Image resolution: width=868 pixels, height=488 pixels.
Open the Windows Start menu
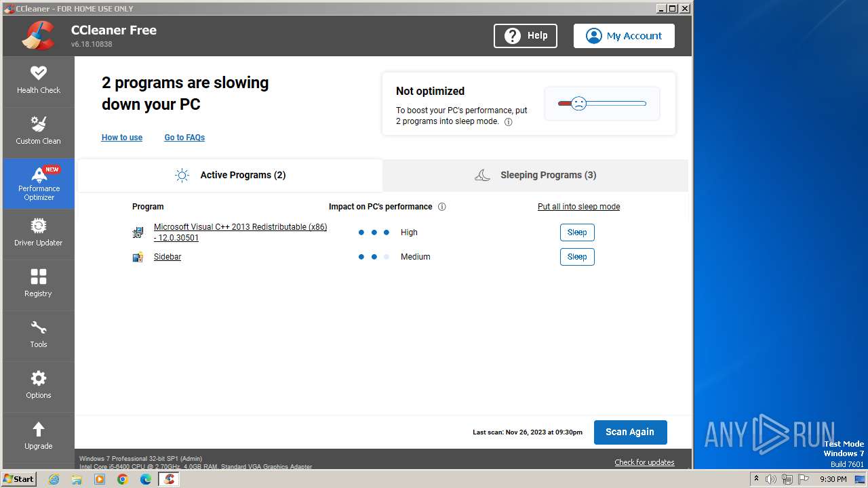tap(18, 479)
